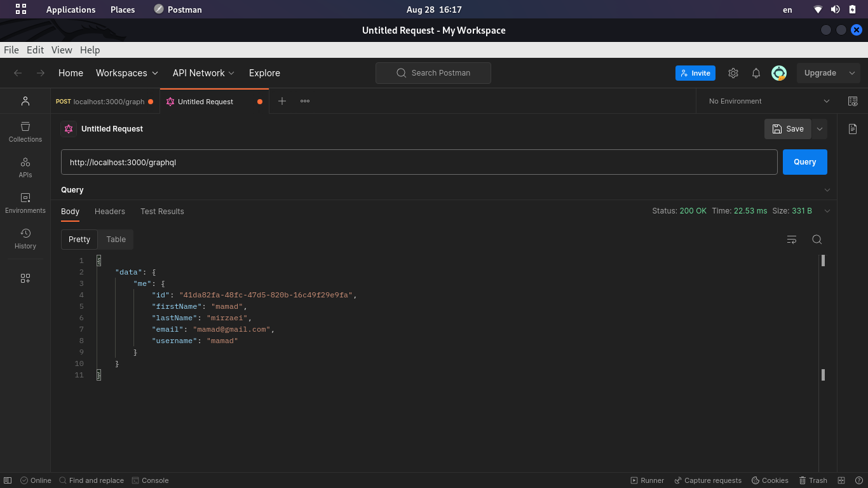
Task: Switch to POST localhost:3000/graph tab
Action: (x=105, y=102)
